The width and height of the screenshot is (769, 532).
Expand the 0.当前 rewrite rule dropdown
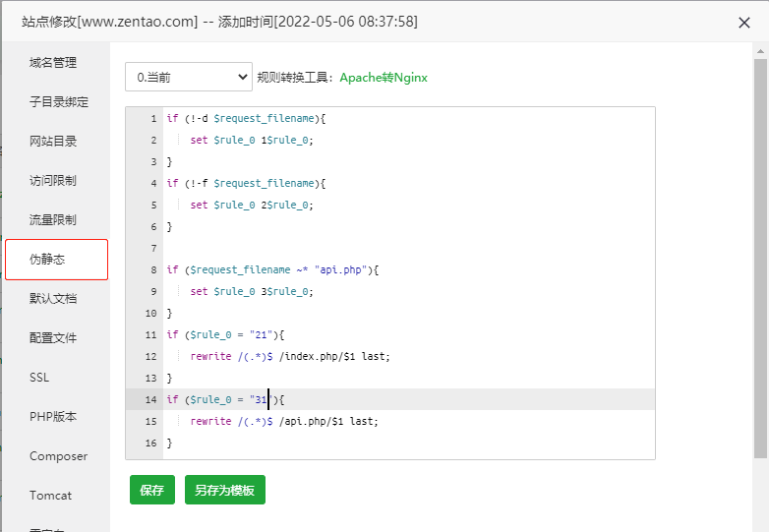click(x=189, y=77)
